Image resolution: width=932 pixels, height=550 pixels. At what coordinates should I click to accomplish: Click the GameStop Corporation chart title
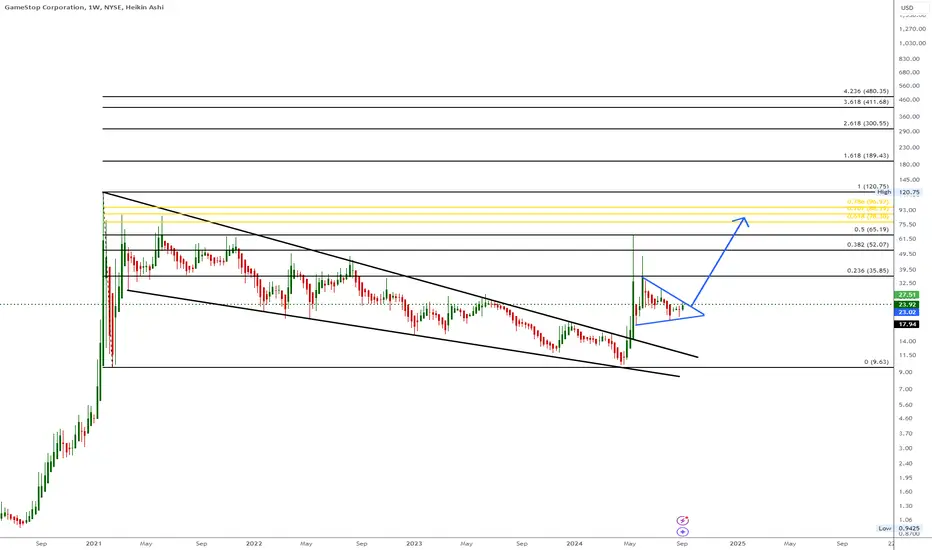click(x=84, y=7)
